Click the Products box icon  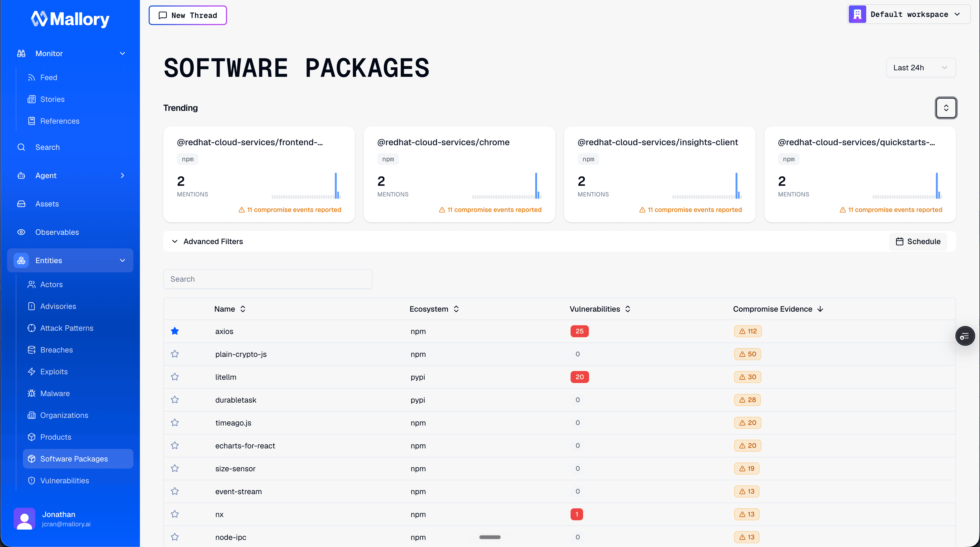(x=32, y=437)
